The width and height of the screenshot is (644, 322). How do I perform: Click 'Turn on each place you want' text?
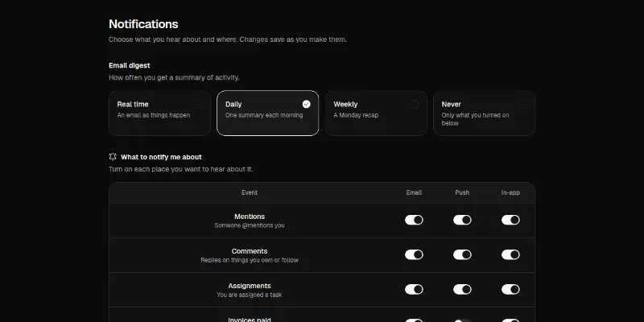pyautogui.click(x=180, y=169)
